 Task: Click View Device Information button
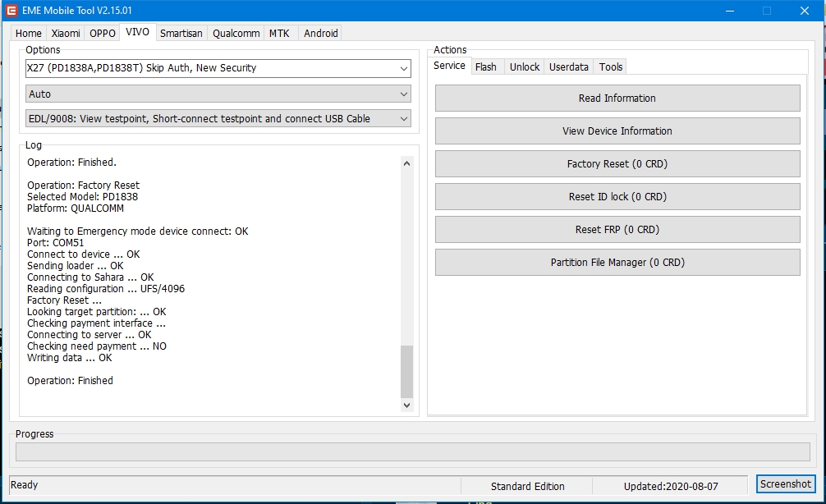[x=617, y=131]
